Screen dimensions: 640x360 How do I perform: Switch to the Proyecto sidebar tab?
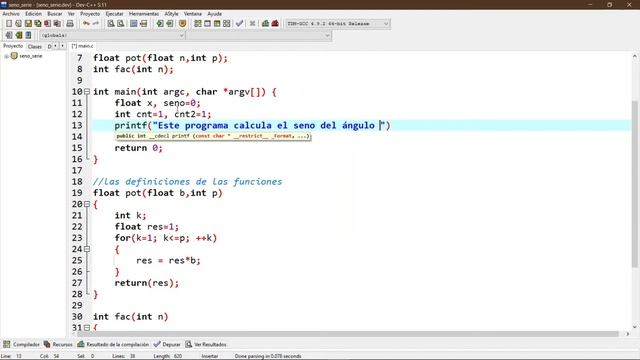tap(13, 46)
